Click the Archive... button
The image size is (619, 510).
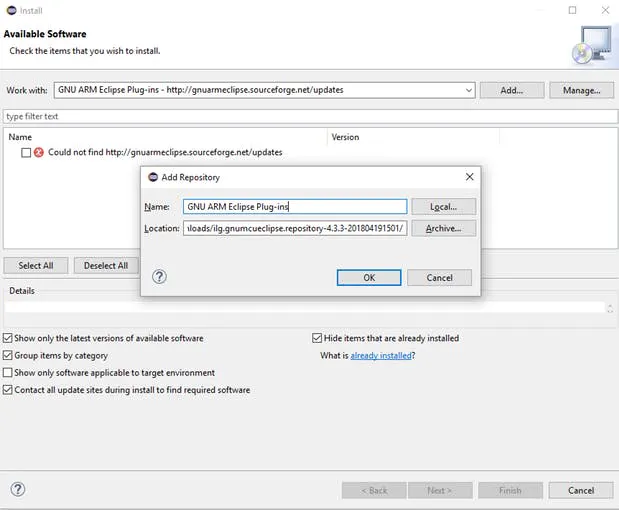[x=444, y=229]
